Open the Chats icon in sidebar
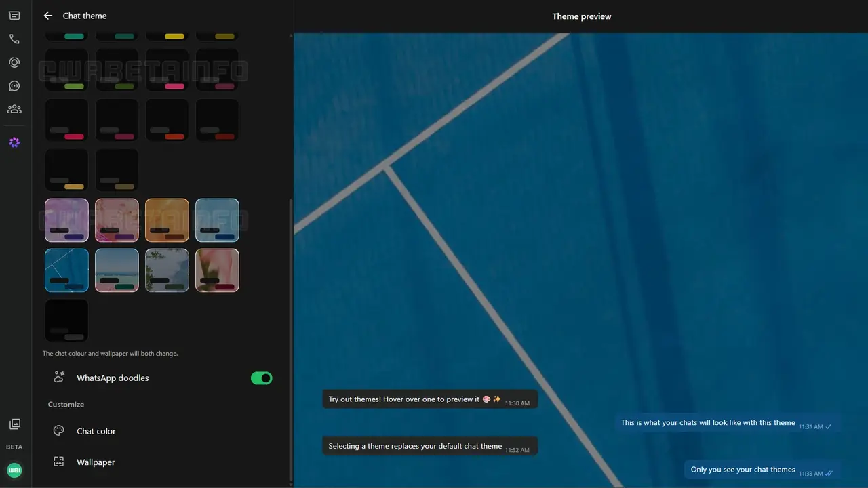The image size is (868, 488). (x=14, y=16)
